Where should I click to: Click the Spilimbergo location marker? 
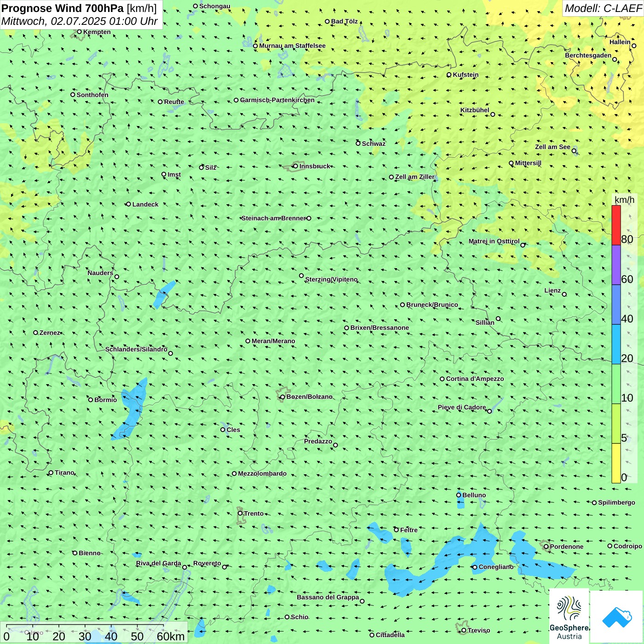pos(594,503)
